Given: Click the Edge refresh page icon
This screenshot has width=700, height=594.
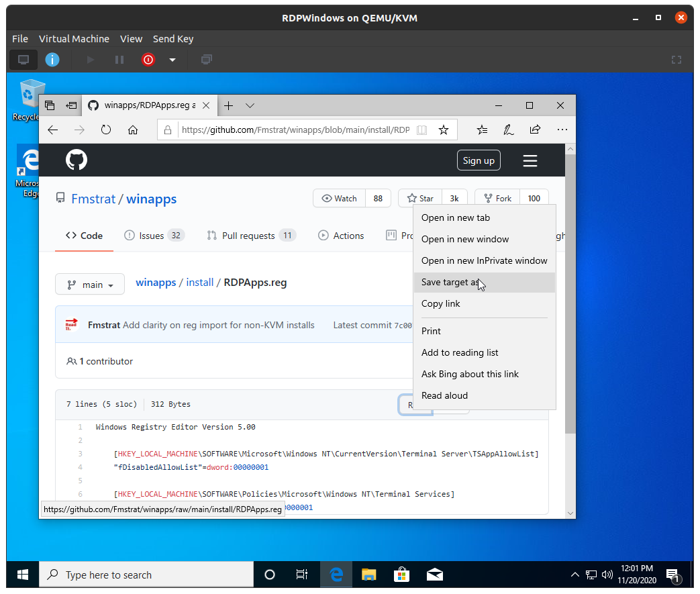Looking at the screenshot, I should click(x=106, y=130).
